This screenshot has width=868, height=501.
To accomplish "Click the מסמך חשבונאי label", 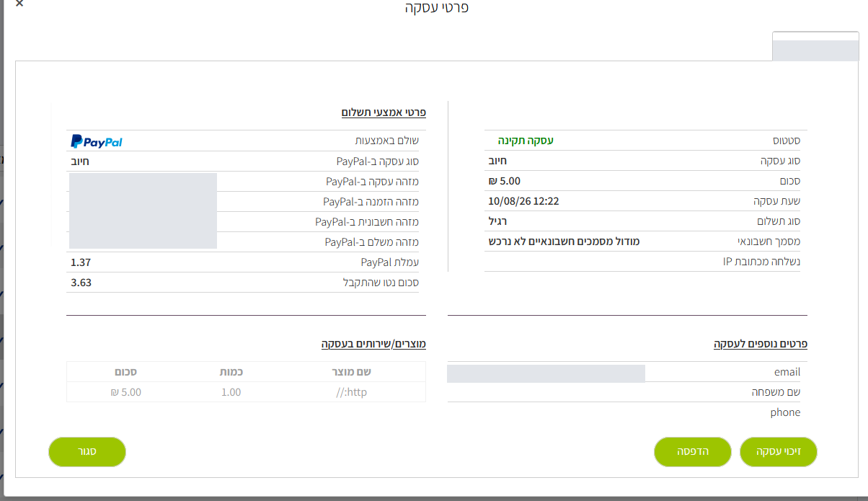I will pyautogui.click(x=770, y=241).
